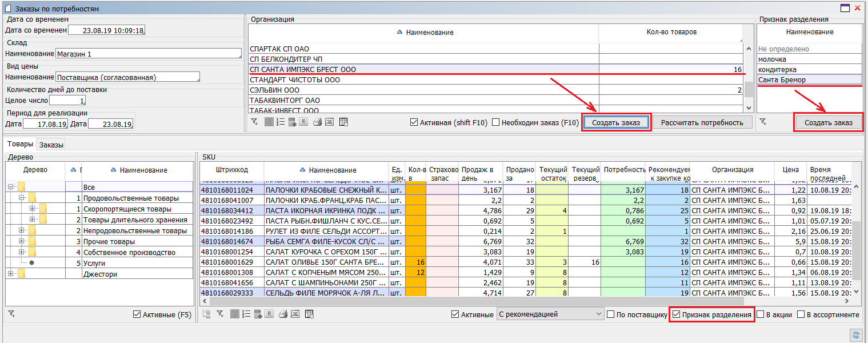Click the print icon in the Организация toolbar
This screenshot has width=868, height=343.
(x=317, y=122)
